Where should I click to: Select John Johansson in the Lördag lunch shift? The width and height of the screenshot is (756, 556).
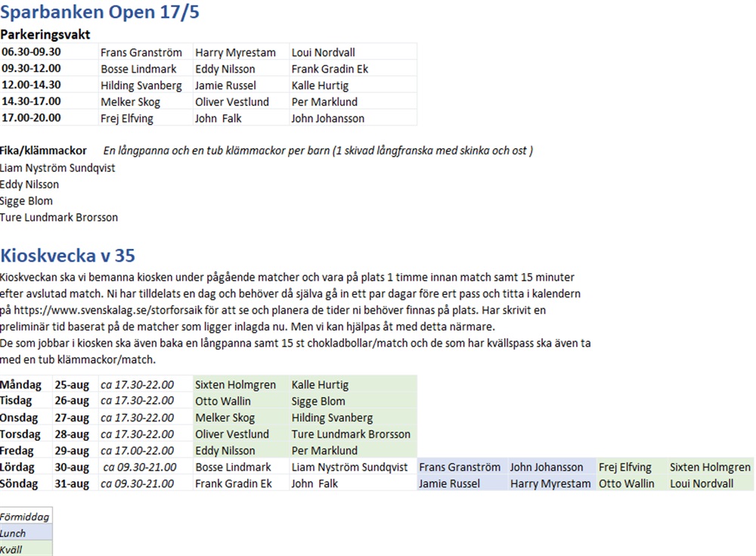[x=547, y=467]
